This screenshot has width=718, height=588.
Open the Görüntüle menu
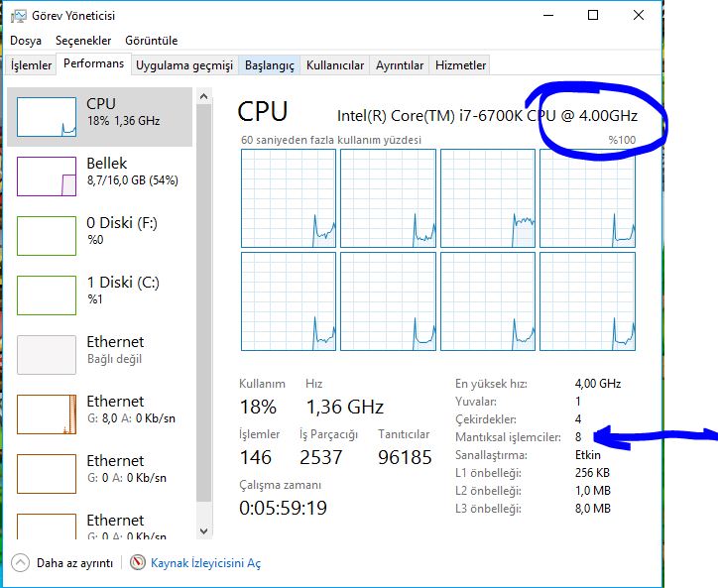(151, 41)
